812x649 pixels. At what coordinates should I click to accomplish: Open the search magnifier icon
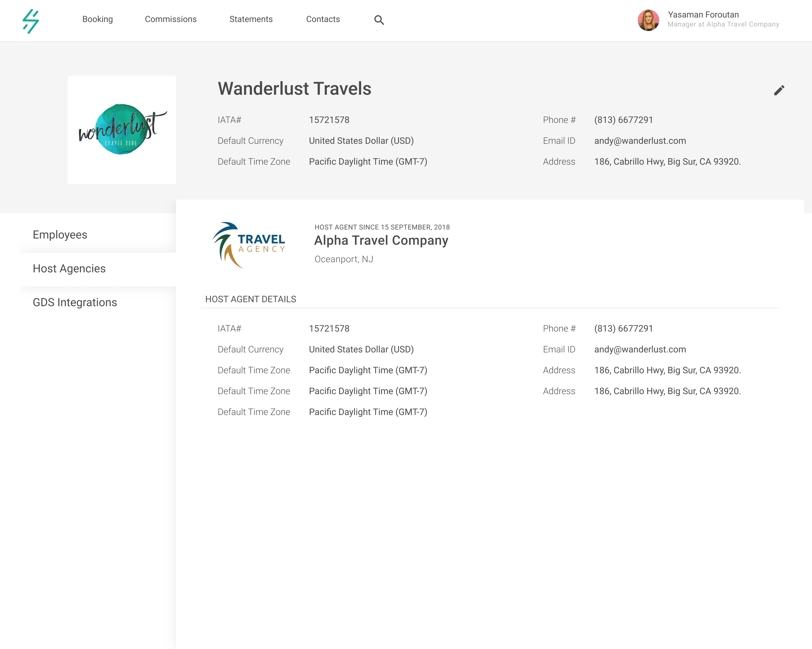pyautogui.click(x=379, y=20)
